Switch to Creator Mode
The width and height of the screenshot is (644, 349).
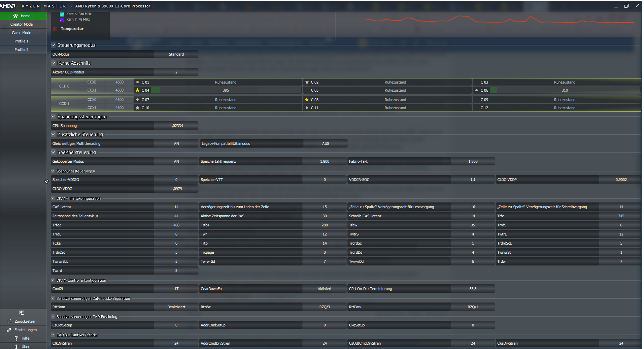pyautogui.click(x=23, y=24)
